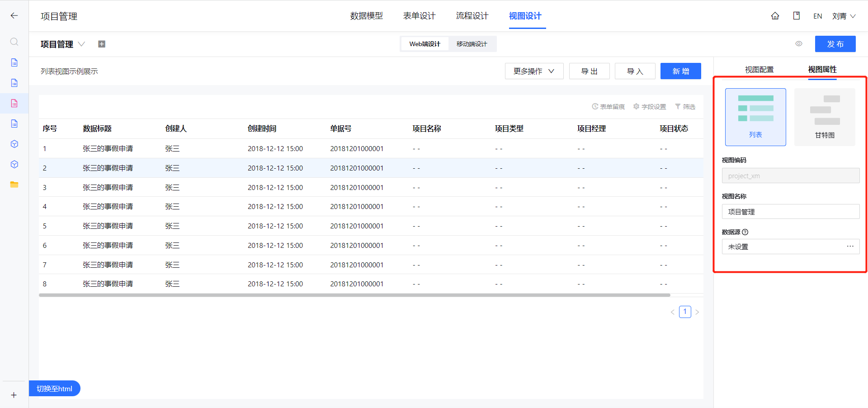This screenshot has width=868, height=408.
Task: Click the 单据号 column header
Action: click(340, 128)
